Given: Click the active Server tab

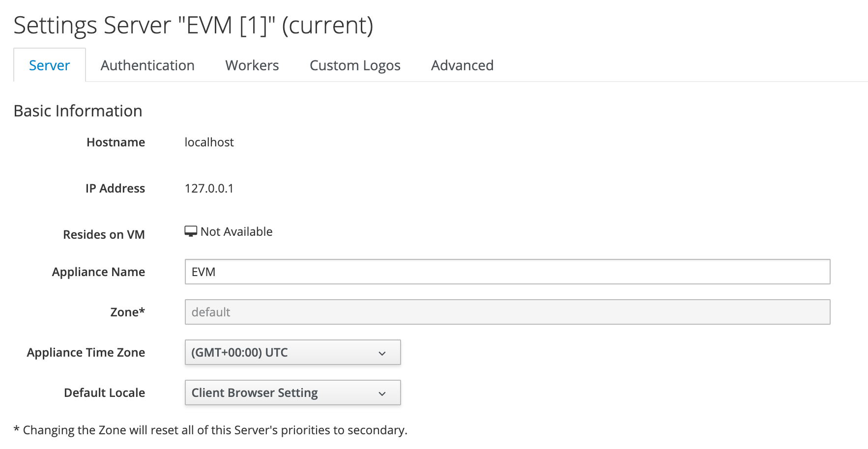Looking at the screenshot, I should [x=49, y=65].
